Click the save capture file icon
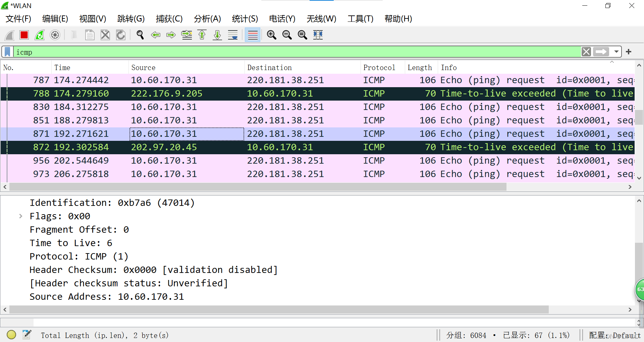The height and width of the screenshot is (342, 644). click(90, 35)
